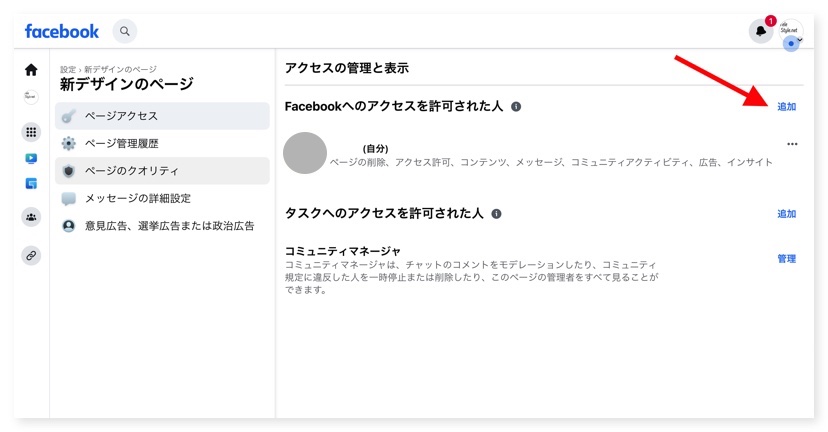Click info icon beside Facebookへのアクセスを許可された人

click(x=516, y=106)
